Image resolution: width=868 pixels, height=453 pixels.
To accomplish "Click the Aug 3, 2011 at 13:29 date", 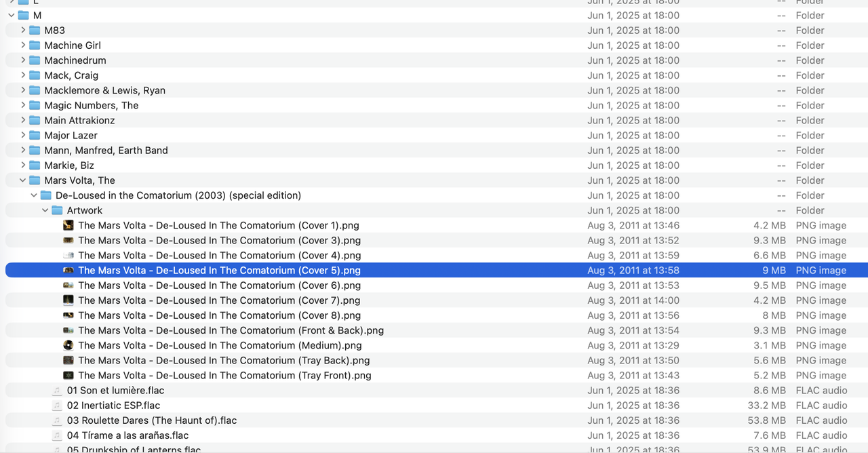I will click(633, 345).
